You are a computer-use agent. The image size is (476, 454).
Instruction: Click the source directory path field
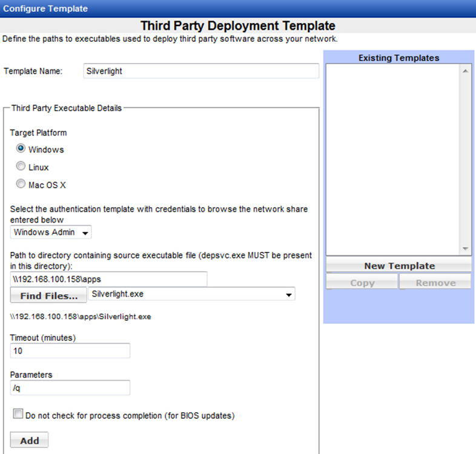(109, 278)
